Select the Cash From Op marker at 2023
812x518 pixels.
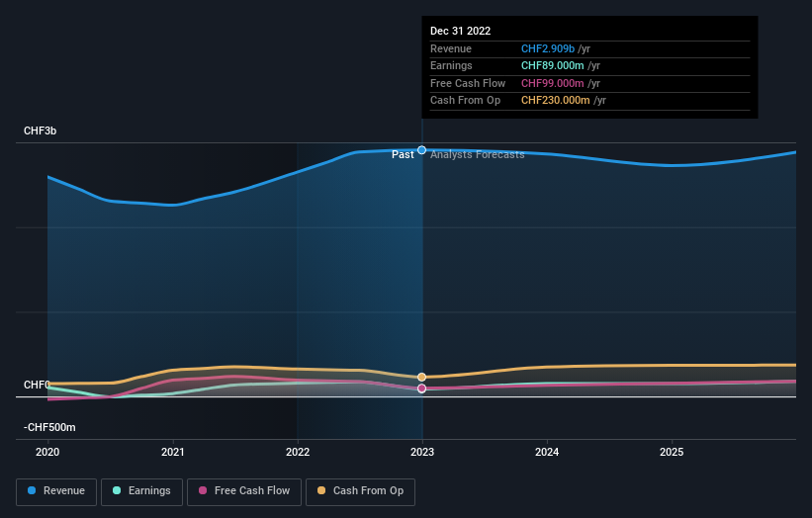click(x=422, y=377)
